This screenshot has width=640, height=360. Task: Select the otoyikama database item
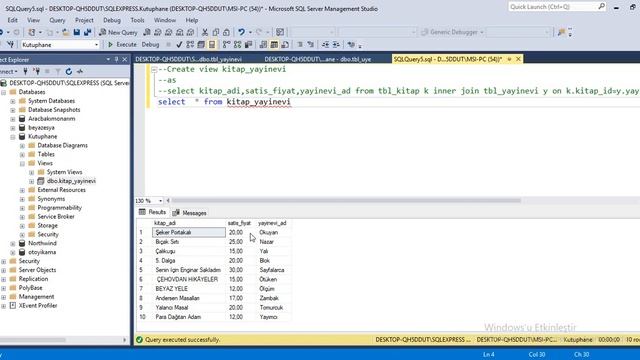click(42, 252)
